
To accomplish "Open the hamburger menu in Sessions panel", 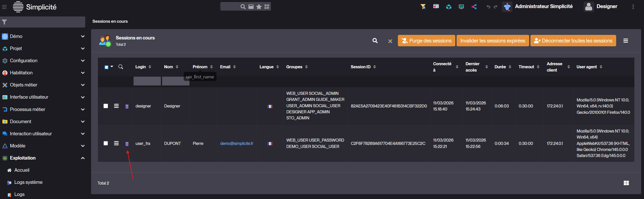I will click(x=626, y=41).
